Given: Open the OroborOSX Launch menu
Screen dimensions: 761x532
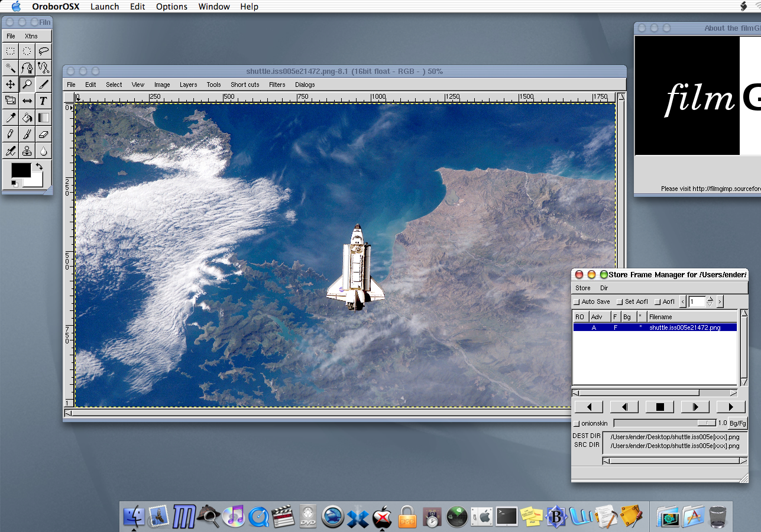Looking at the screenshot, I should click(x=105, y=7).
